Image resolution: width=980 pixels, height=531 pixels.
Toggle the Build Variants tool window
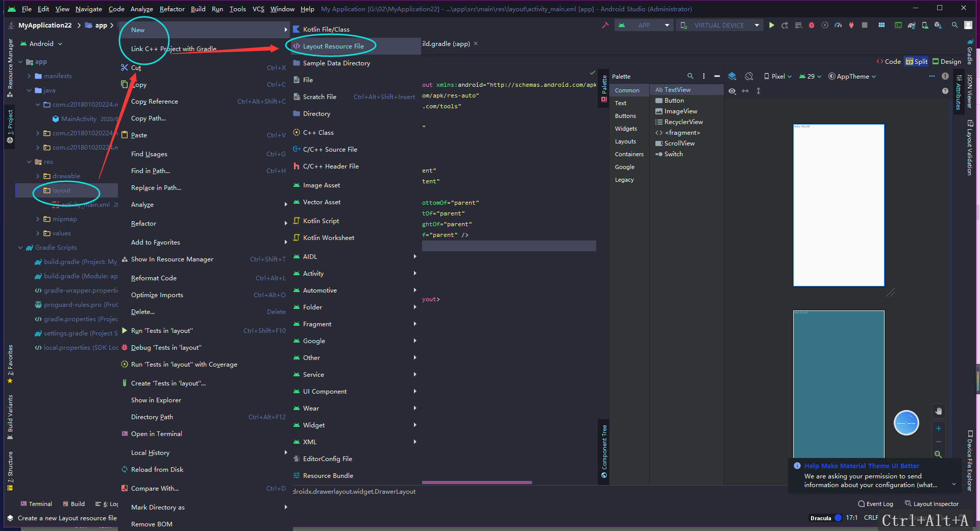pos(10,417)
